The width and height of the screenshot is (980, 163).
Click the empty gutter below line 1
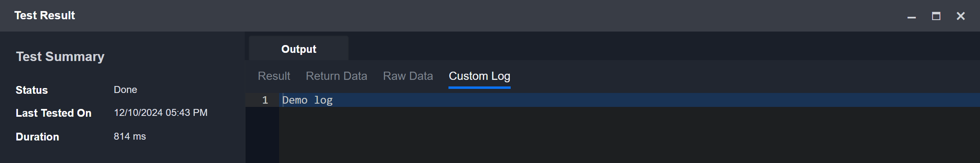click(262, 135)
